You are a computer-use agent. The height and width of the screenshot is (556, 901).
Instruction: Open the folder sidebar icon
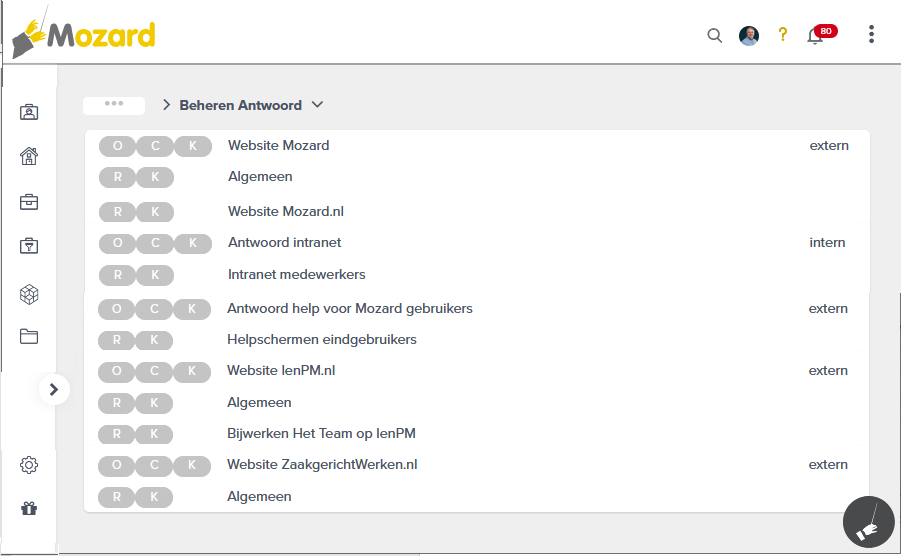click(x=29, y=337)
